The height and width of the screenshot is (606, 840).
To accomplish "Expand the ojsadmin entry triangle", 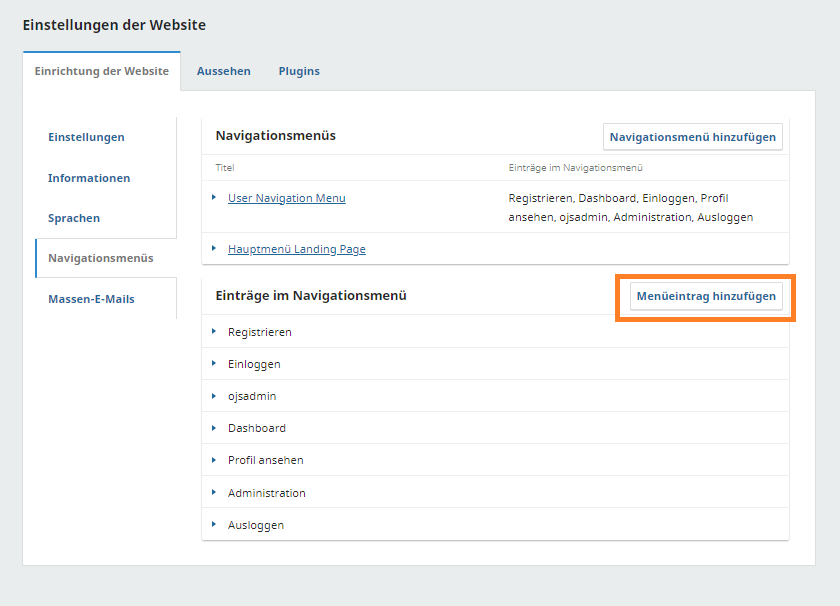I will [x=214, y=396].
